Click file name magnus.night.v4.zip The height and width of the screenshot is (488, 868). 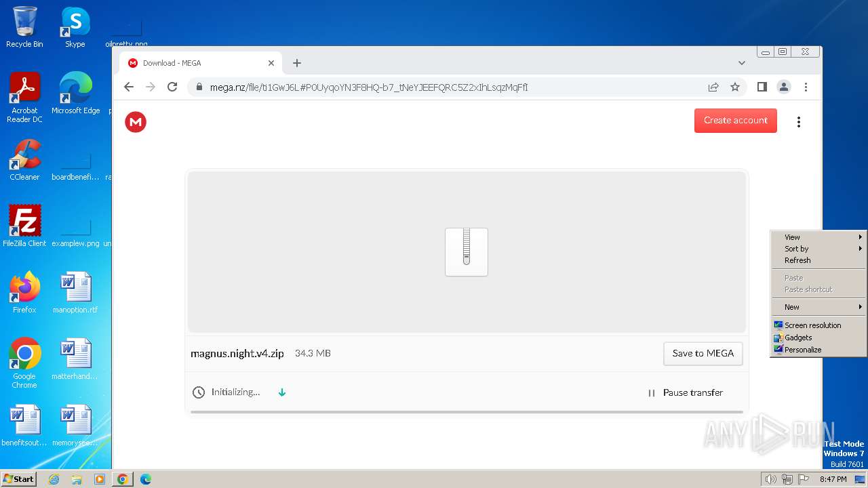[x=237, y=354]
